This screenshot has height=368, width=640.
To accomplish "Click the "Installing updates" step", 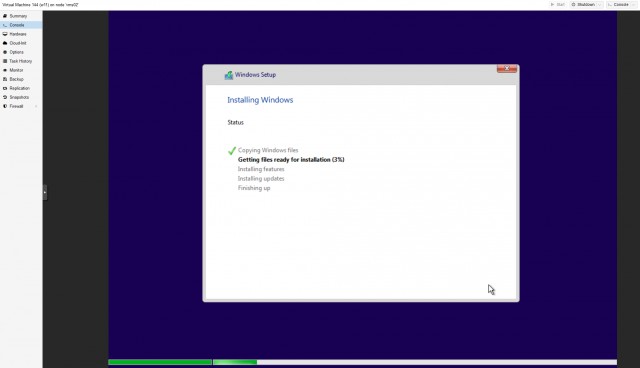I will (261, 178).
